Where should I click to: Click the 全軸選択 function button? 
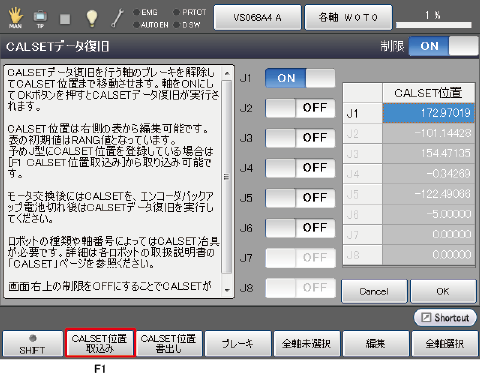click(445, 344)
